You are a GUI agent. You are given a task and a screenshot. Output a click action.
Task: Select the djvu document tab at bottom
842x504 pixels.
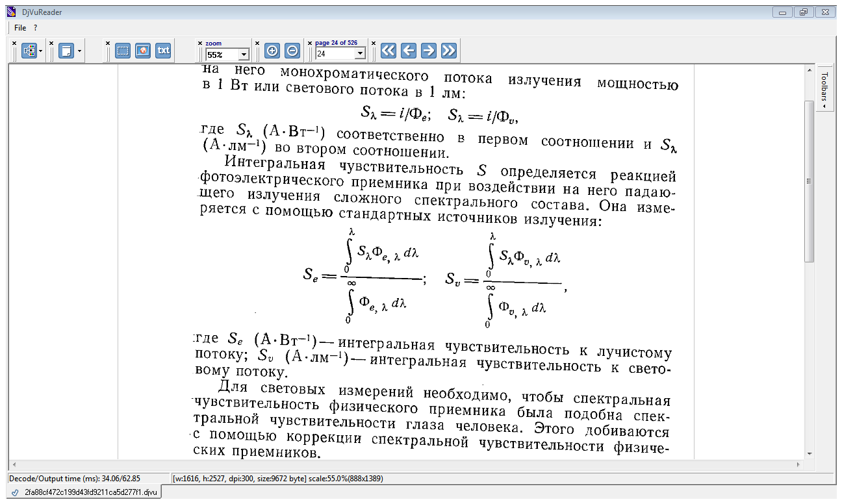coord(84,492)
